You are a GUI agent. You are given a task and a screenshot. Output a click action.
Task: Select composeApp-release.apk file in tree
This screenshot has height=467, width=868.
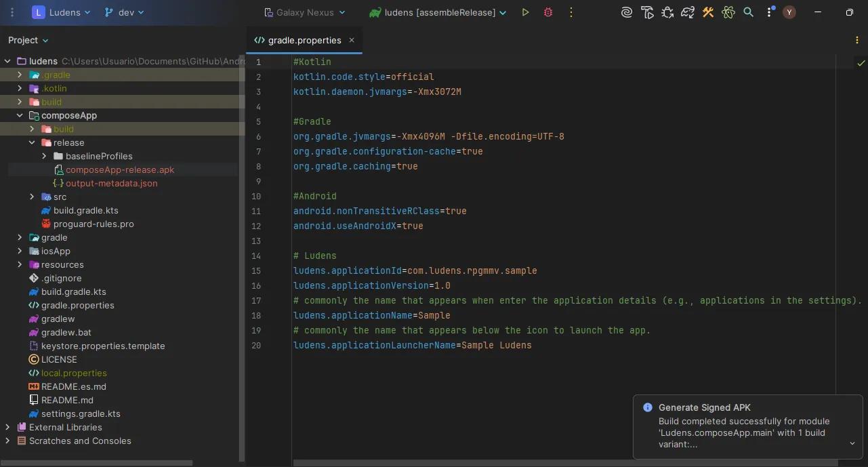tap(119, 169)
